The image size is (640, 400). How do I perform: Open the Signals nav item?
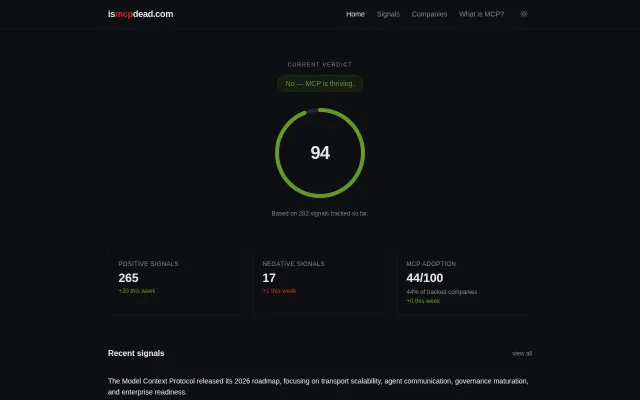[388, 14]
